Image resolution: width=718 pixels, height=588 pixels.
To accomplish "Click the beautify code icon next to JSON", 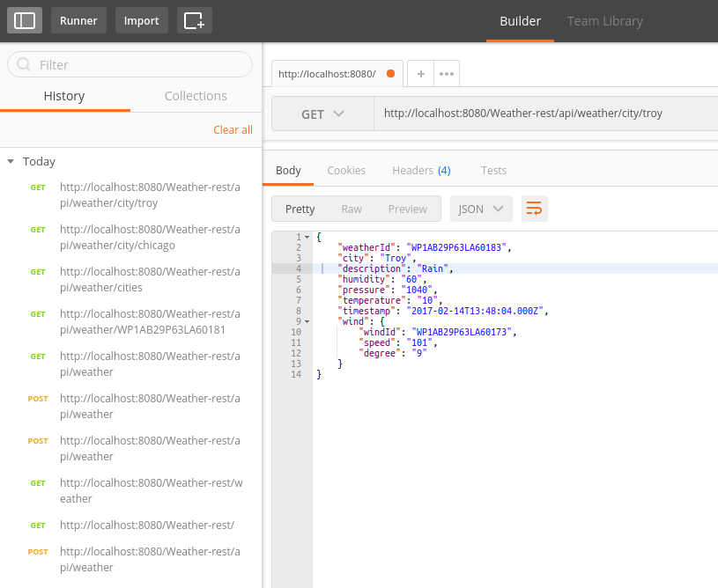I will (x=534, y=209).
